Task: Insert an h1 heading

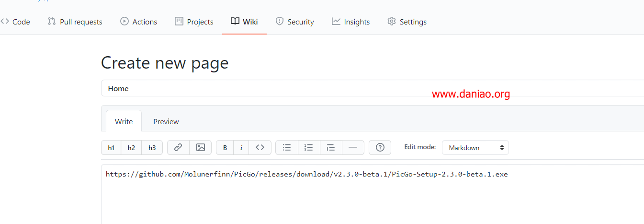Action: 111,148
